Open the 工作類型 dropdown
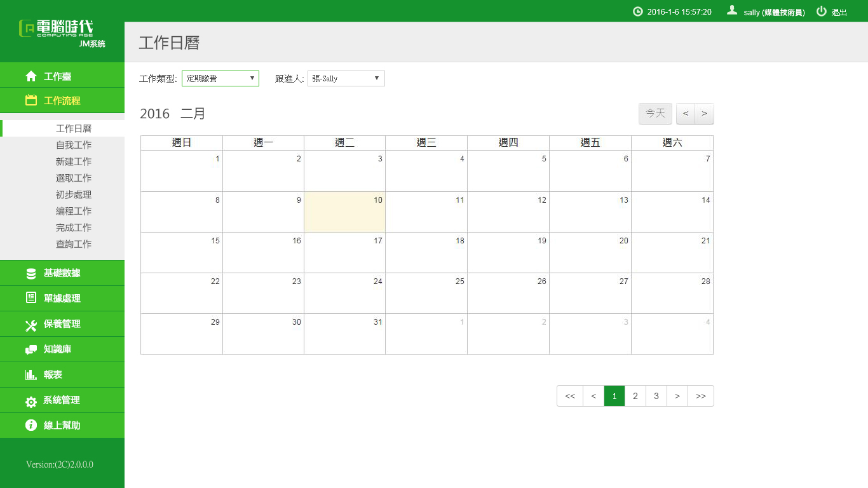The image size is (868, 488). coord(220,78)
